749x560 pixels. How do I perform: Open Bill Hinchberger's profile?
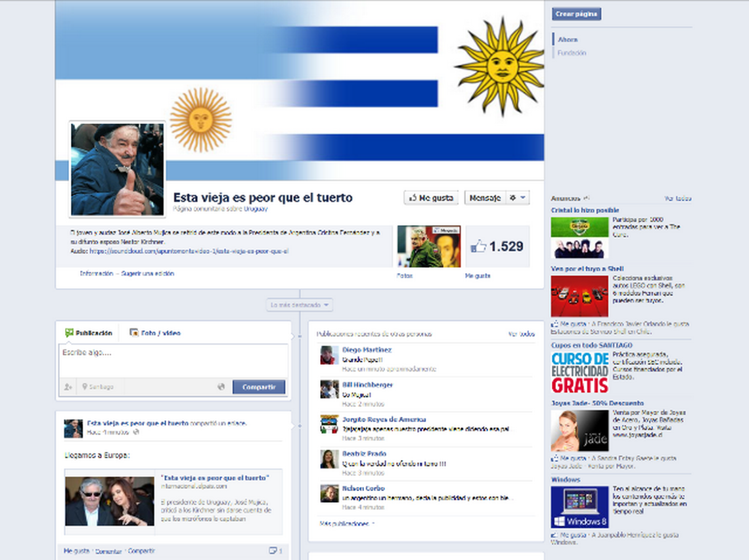coord(367,385)
